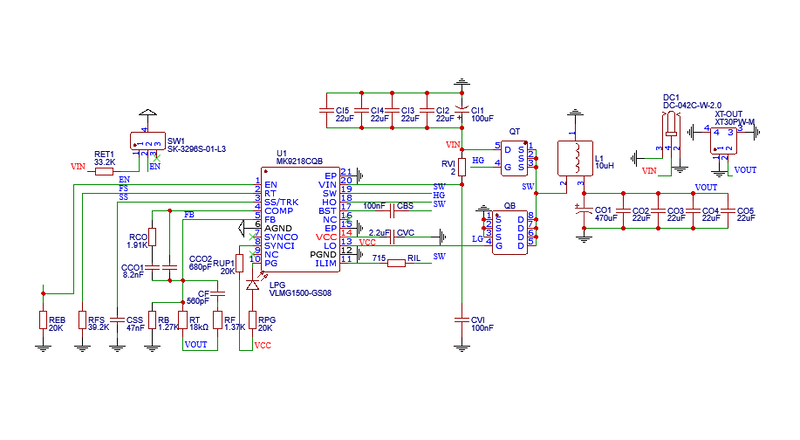Select the SW1 switch component body
Viewport: 800px width, 440px height.
(x=148, y=141)
